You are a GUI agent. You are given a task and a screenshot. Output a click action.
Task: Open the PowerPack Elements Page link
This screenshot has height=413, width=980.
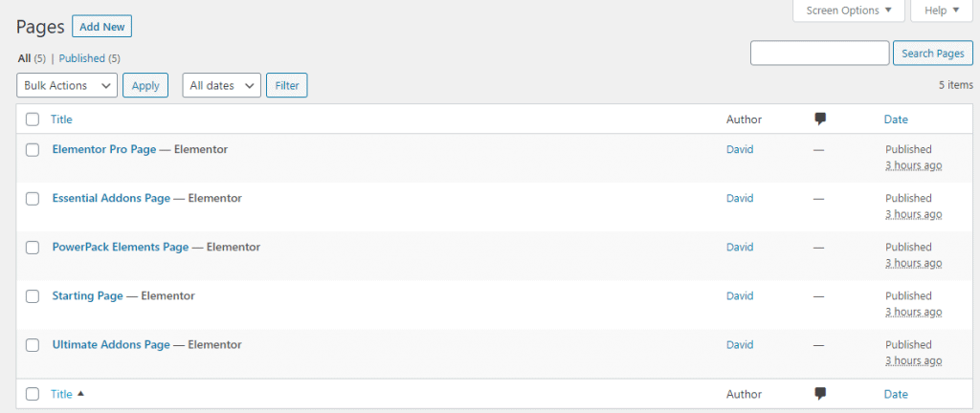[x=121, y=247]
